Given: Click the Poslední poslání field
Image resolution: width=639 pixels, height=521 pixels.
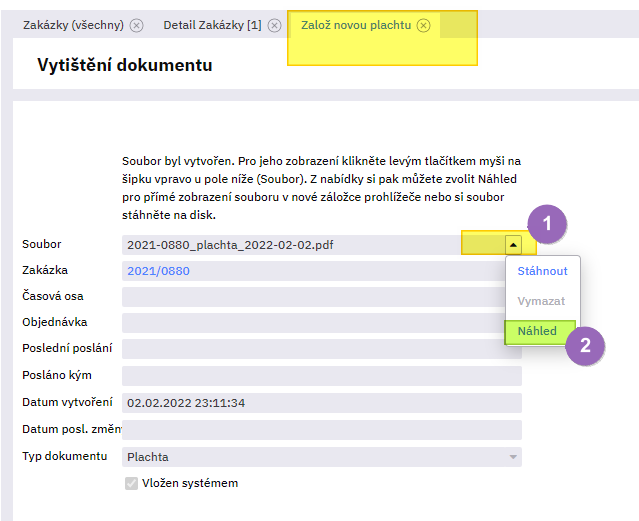Looking at the screenshot, I should (x=320, y=349).
